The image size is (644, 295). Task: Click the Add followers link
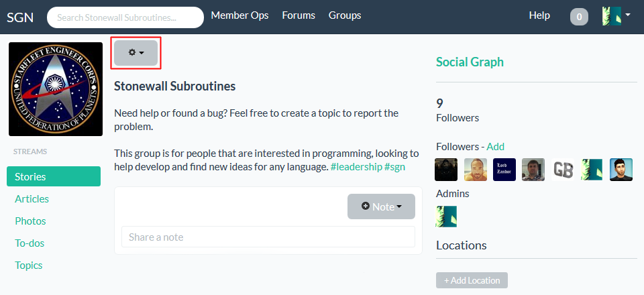tap(495, 146)
